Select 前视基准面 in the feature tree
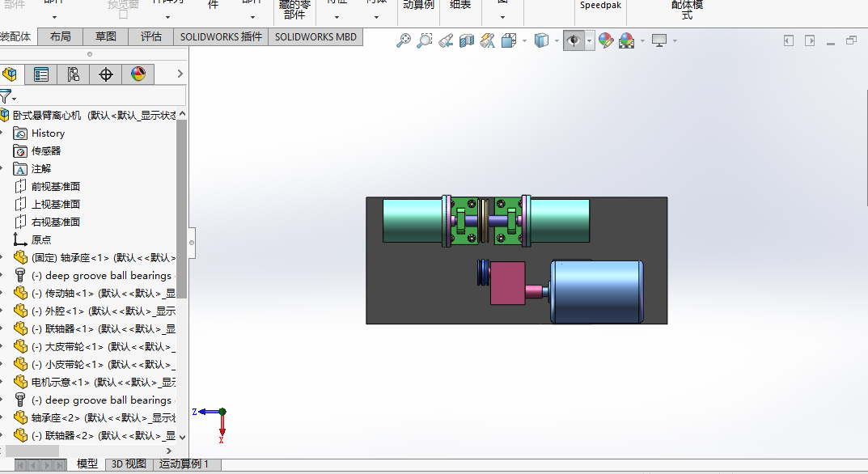The height and width of the screenshot is (474, 868). [x=56, y=186]
